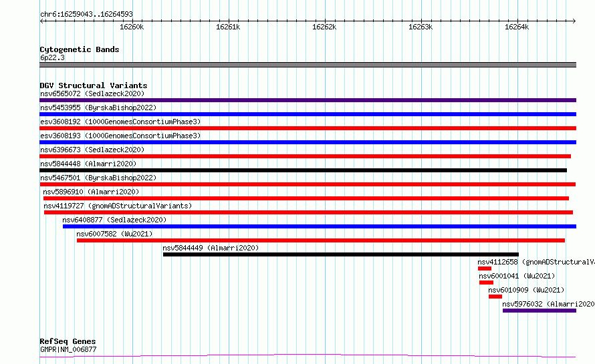This screenshot has height=364, width=595.
Task: Open variant nsv6408877 (Sedlazeck2020) label
Action: [114, 220]
